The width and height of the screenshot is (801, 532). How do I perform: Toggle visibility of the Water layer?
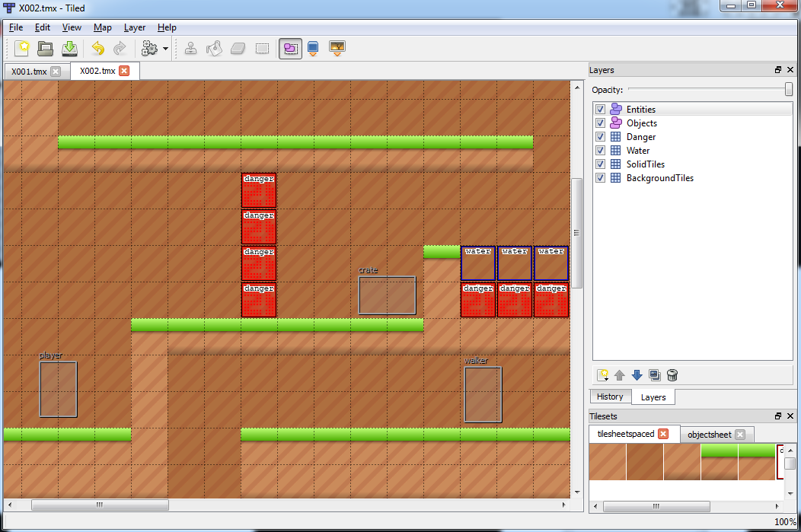[600, 151]
